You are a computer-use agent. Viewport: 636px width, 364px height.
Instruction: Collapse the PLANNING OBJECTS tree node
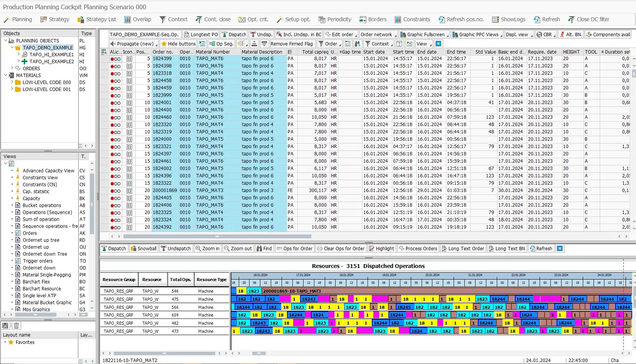pos(5,40)
